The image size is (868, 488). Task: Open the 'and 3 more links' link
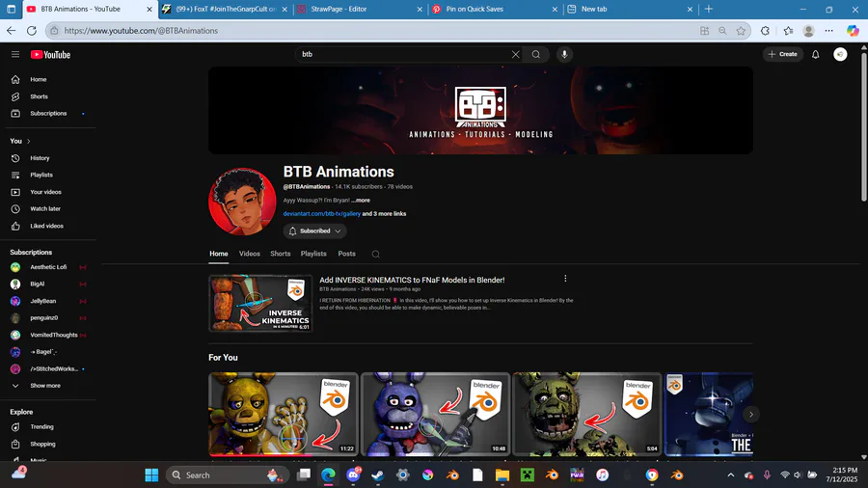384,213
